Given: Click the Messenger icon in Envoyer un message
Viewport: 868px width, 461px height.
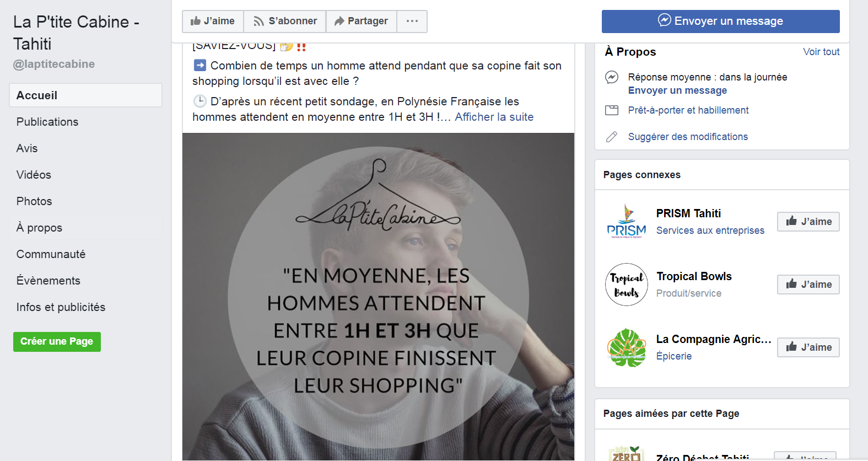Looking at the screenshot, I should tap(665, 20).
